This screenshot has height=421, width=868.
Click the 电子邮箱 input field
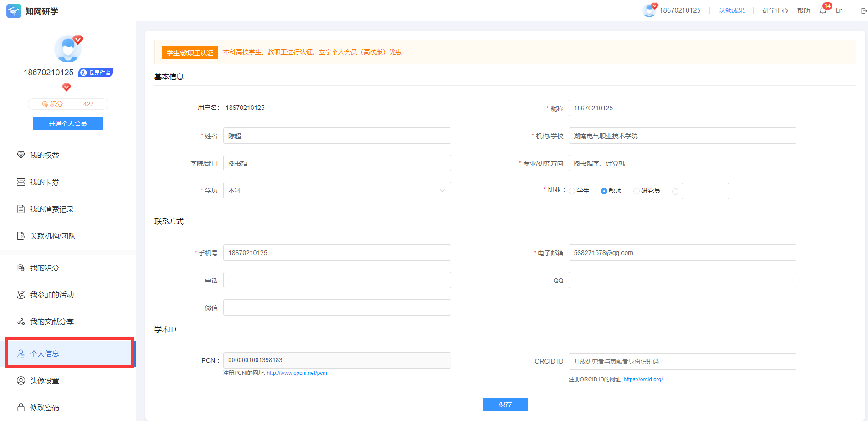pos(683,253)
